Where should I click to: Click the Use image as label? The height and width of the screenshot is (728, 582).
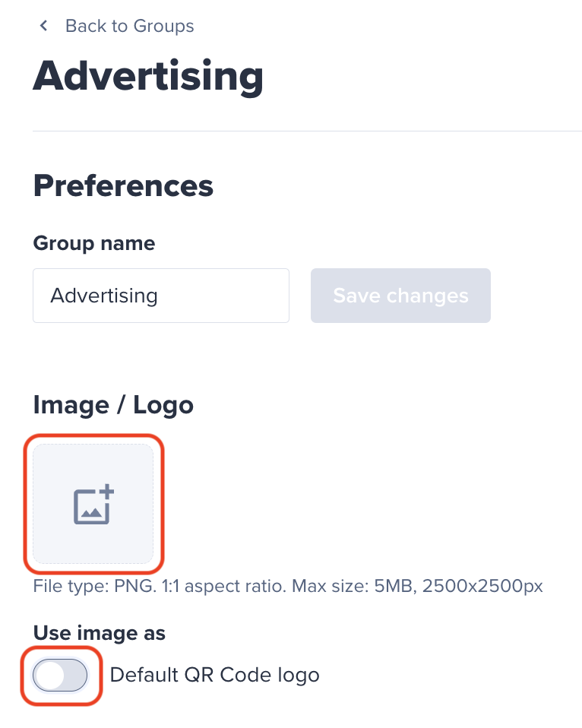coord(100,633)
